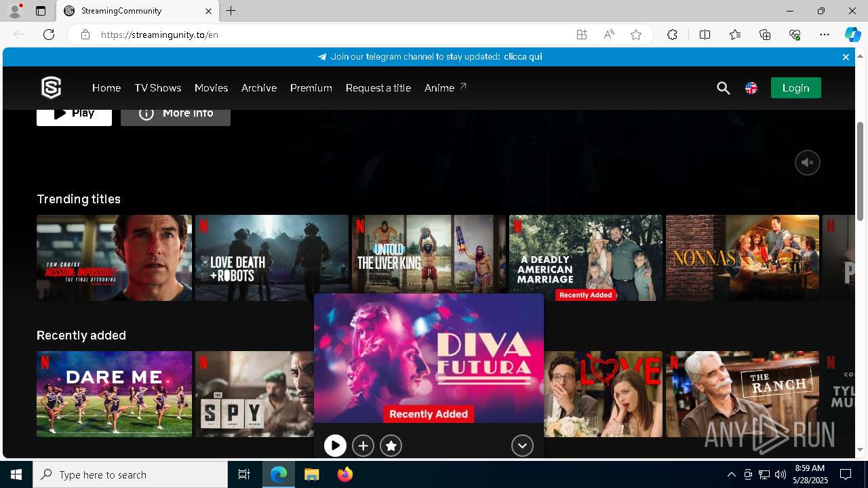Viewport: 868px width, 488px height.
Task: Click the StreamingCommunity logo icon
Action: [52, 87]
